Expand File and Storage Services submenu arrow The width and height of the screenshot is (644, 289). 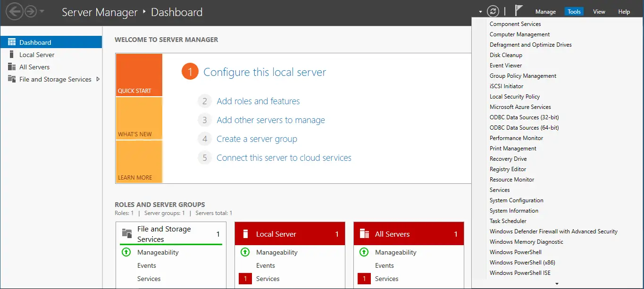(x=98, y=79)
